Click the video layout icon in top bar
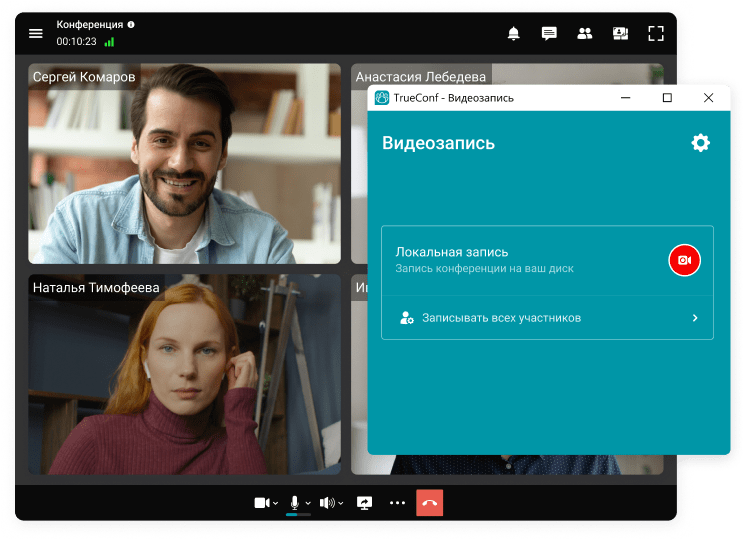 [x=620, y=33]
